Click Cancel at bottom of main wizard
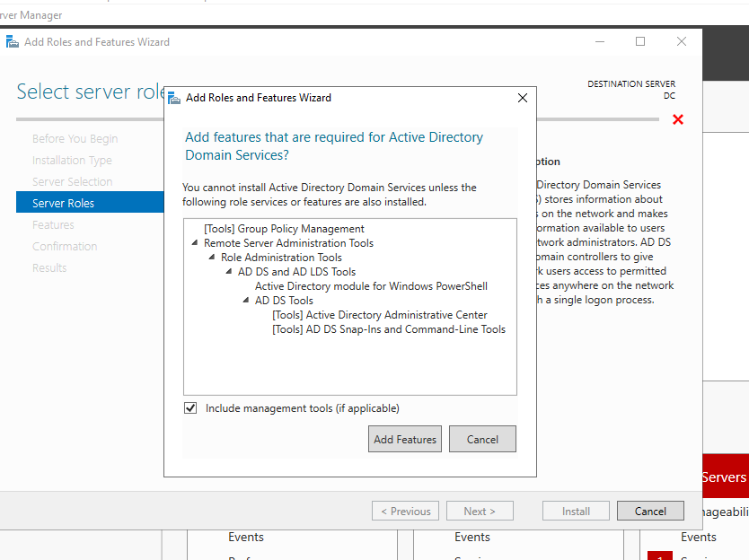Viewport: 749px width, 560px height. click(x=650, y=511)
